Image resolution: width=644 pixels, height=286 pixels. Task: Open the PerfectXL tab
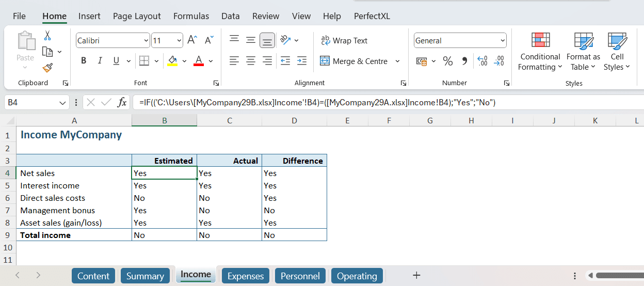click(372, 16)
